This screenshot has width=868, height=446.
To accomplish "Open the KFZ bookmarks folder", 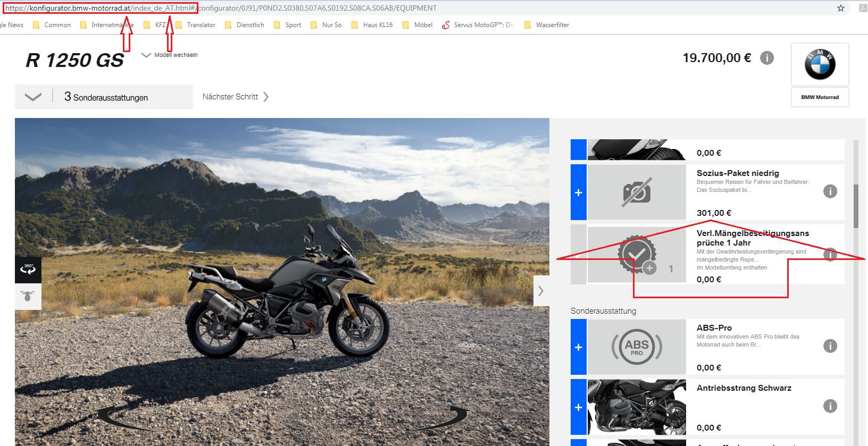I will (x=155, y=25).
